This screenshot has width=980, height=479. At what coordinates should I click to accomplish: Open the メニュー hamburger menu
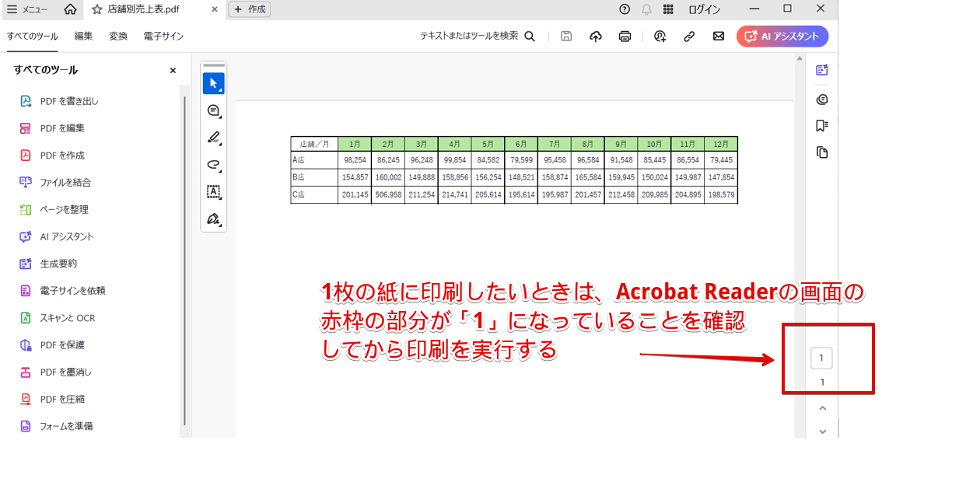pos(27,9)
